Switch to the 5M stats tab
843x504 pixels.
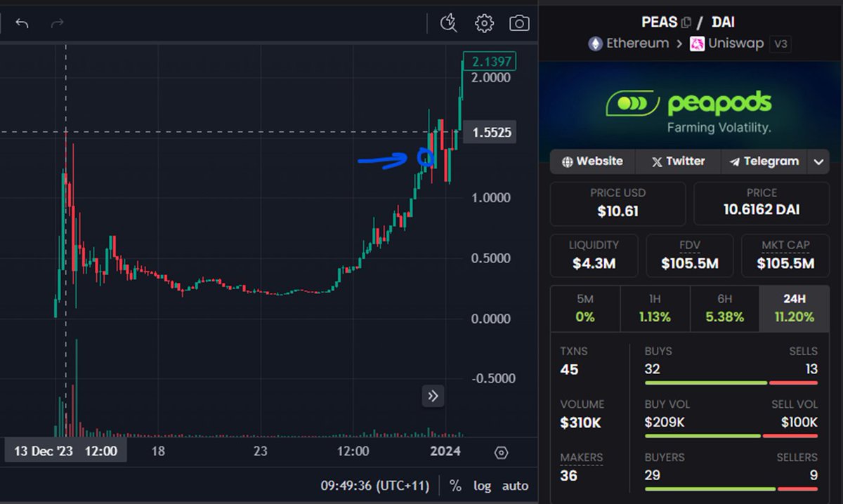(x=585, y=308)
